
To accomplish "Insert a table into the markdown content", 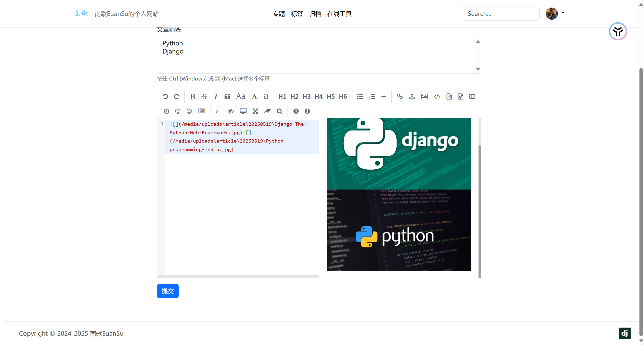I will click(x=472, y=96).
